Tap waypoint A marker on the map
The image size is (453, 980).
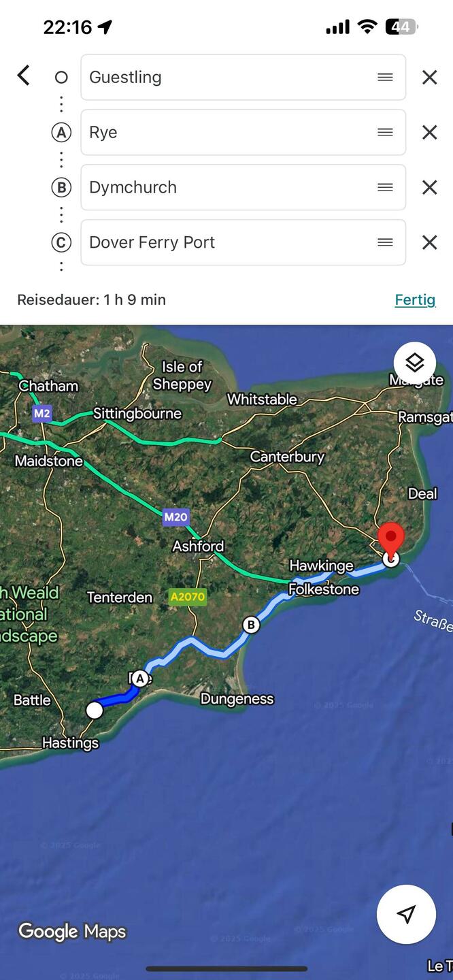click(x=140, y=678)
